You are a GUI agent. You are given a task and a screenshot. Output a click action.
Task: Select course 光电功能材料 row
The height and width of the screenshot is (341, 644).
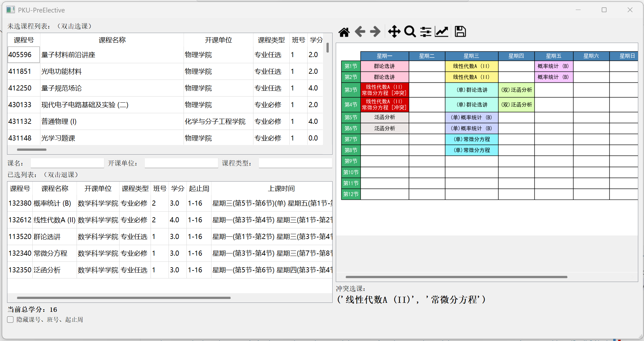click(x=165, y=72)
